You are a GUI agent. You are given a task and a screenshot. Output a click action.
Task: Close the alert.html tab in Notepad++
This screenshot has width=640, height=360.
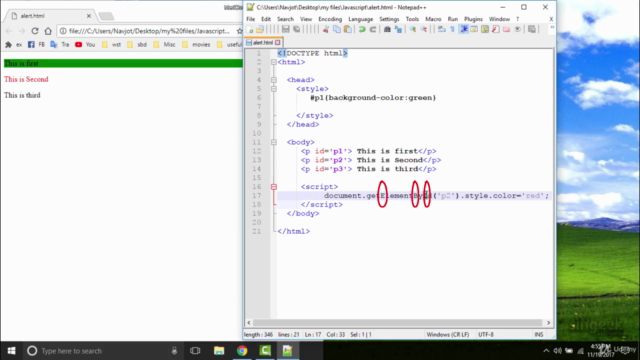(278, 42)
